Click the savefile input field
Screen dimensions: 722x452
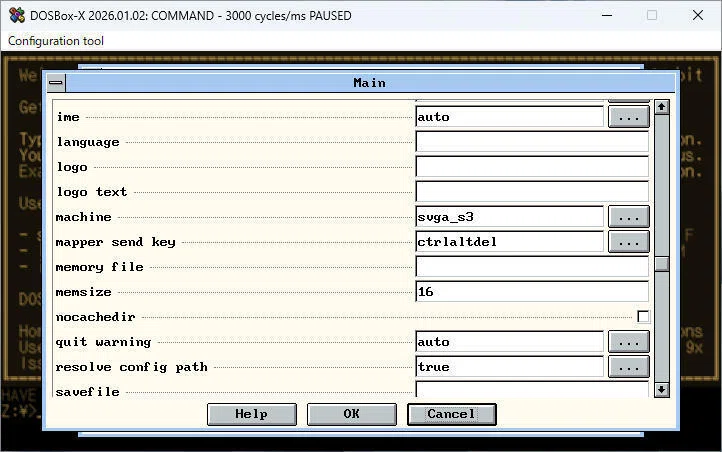point(532,389)
